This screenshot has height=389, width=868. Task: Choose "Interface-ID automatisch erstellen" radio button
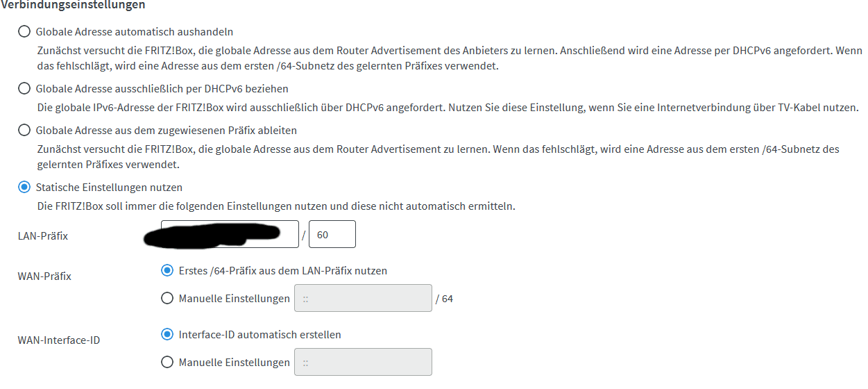pyautogui.click(x=167, y=334)
